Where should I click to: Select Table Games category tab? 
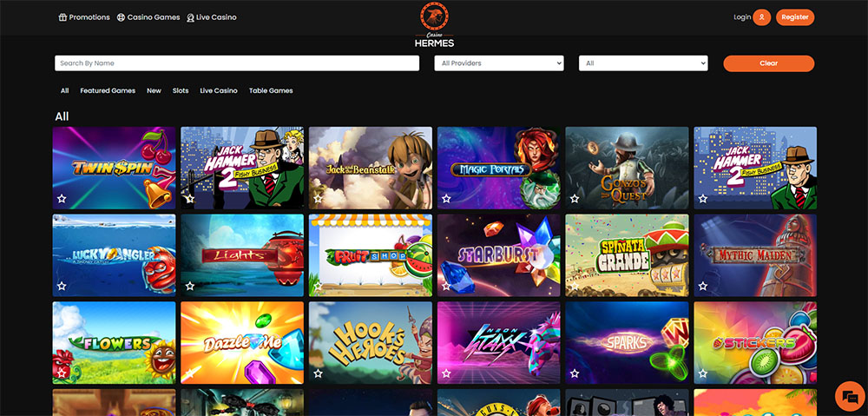[x=271, y=90]
